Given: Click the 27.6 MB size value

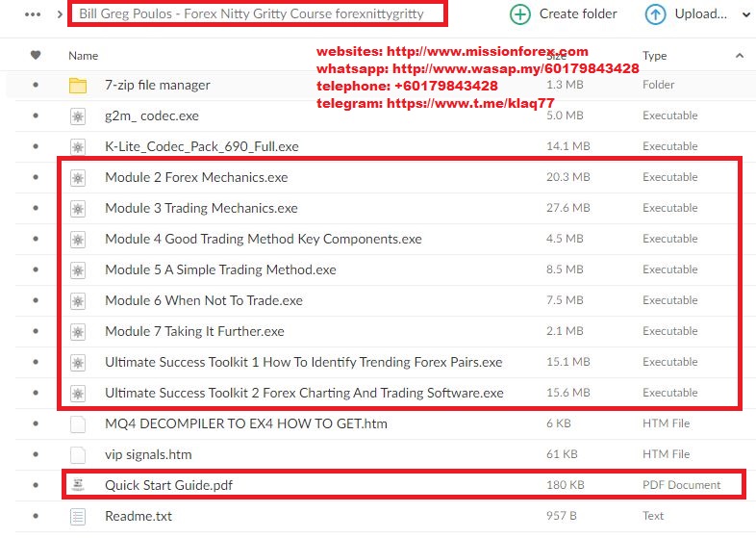Looking at the screenshot, I should point(568,208).
